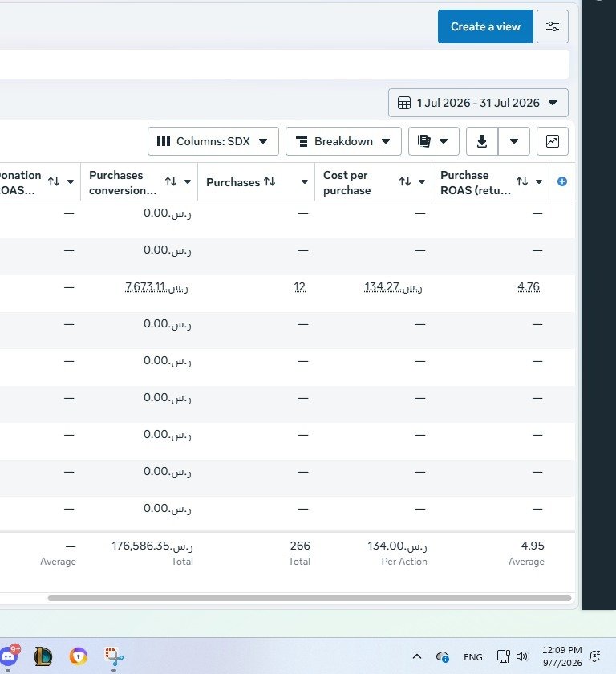Open Purchases conversion value column menu

tap(188, 182)
